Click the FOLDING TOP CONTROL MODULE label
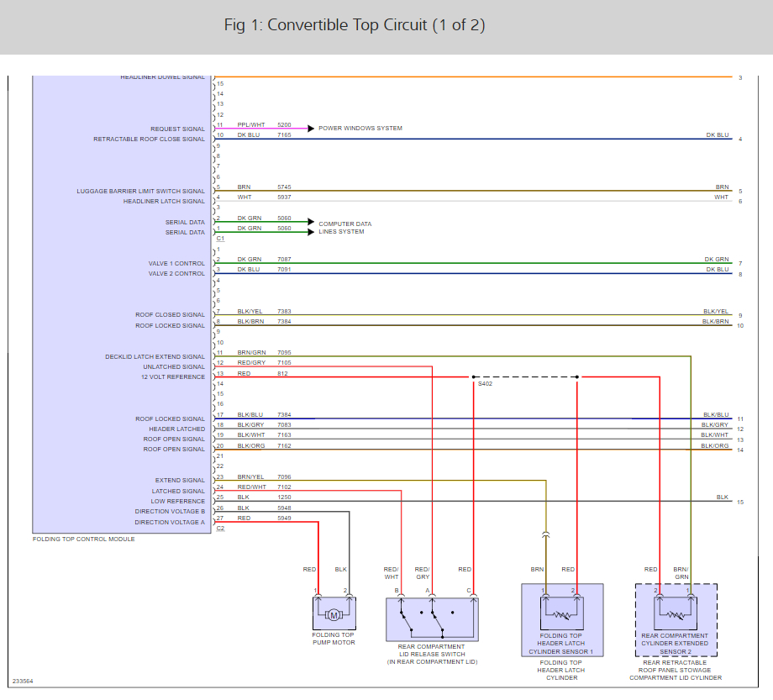This screenshot has width=773, height=700. 84,539
